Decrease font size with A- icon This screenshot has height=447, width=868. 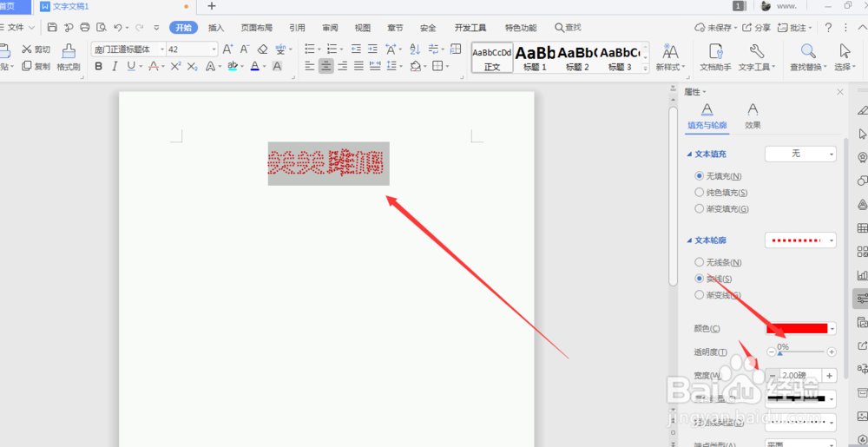245,49
